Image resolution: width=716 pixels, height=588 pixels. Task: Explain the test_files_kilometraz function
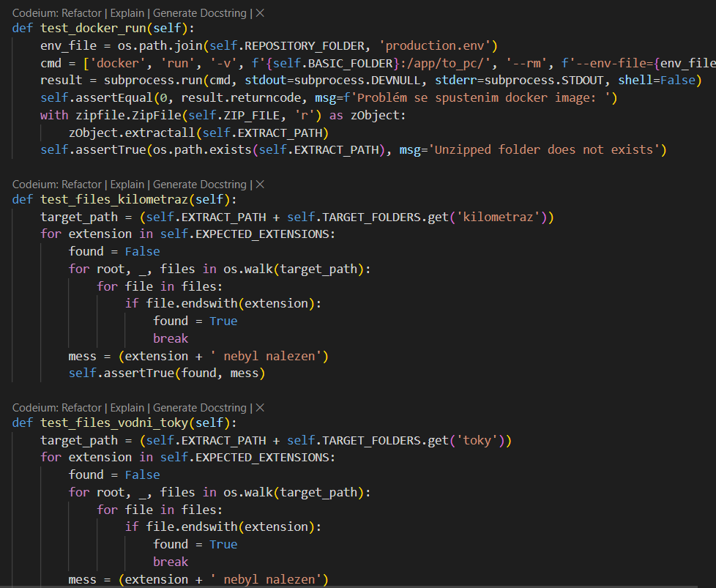[x=127, y=185]
